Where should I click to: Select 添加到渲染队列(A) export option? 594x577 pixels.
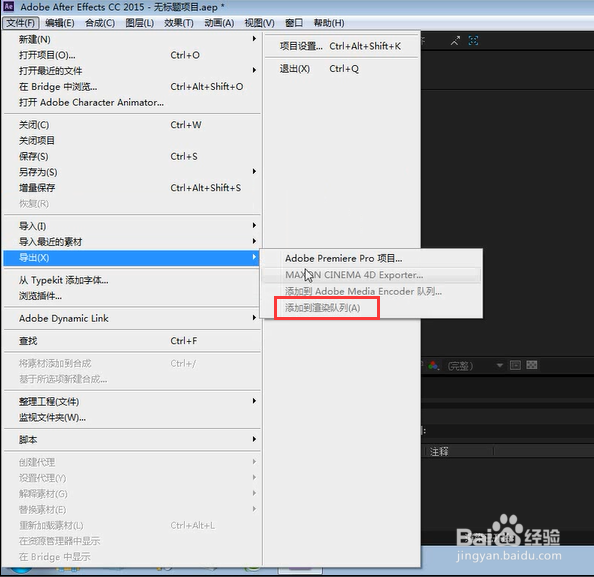371,308
